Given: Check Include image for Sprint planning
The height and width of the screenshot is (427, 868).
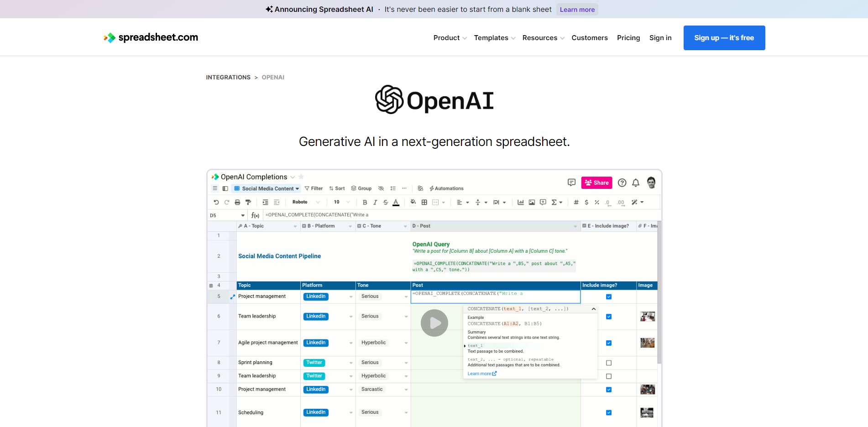Looking at the screenshot, I should (x=609, y=363).
